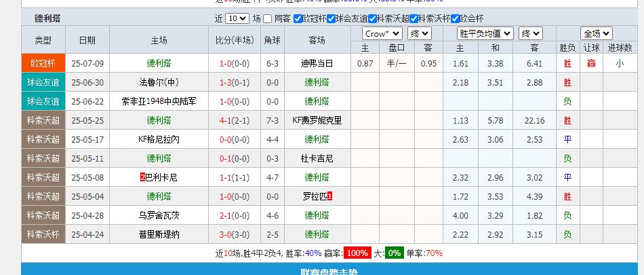Screen dimensions: 644x275
Task: Uncheck the 欧会杯 filter checkbox
Action: pos(455,19)
